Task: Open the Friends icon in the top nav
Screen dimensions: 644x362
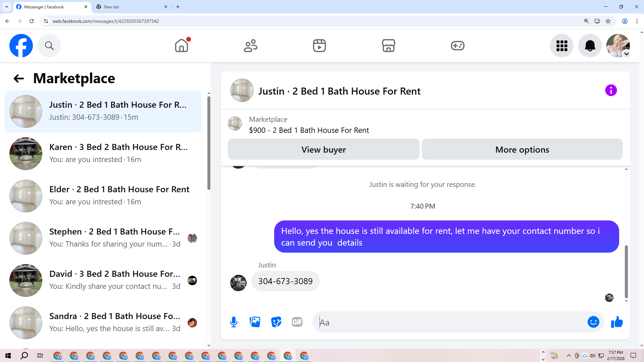Action: click(x=251, y=46)
